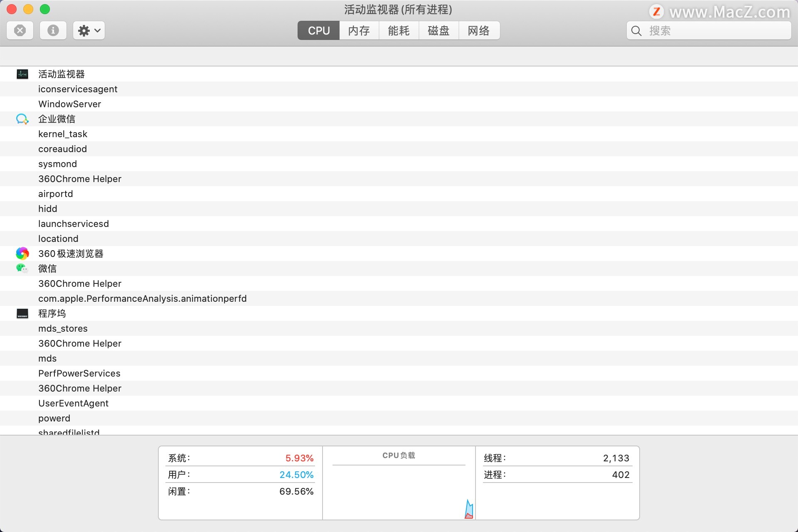Click the 360极速浏览器 colorful icon
This screenshot has width=798, height=532.
22,254
